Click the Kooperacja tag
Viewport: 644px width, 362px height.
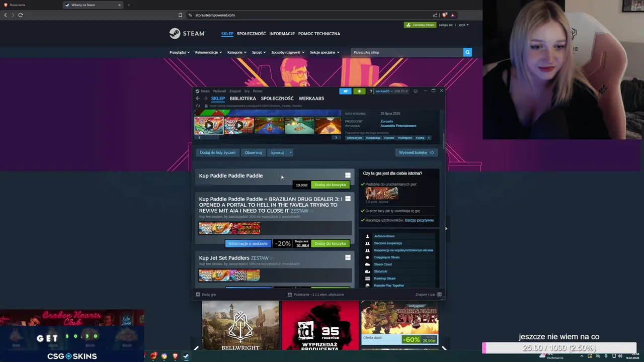click(x=373, y=138)
